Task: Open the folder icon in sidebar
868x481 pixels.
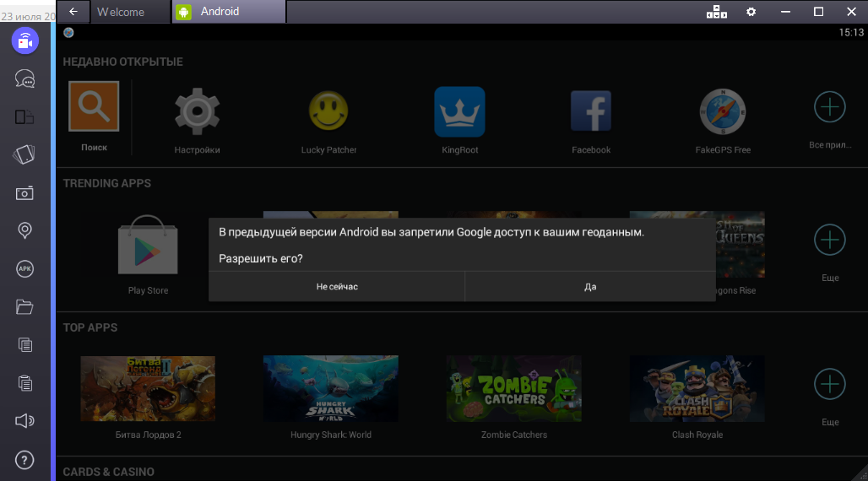Action: pos(25,306)
